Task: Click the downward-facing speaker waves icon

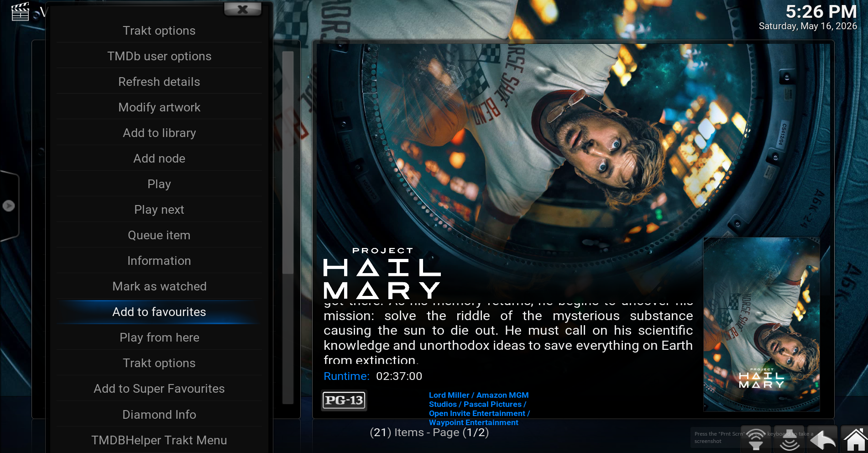Action: tap(790, 439)
